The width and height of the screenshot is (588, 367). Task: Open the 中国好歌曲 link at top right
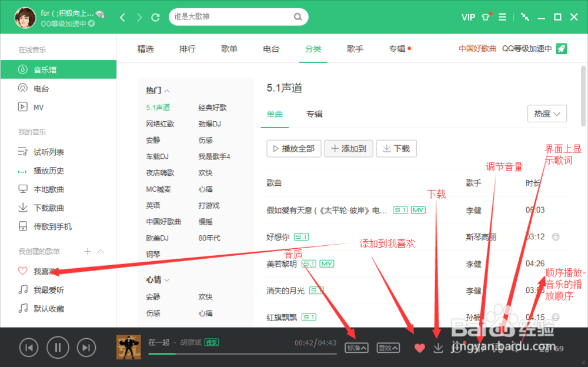477,49
